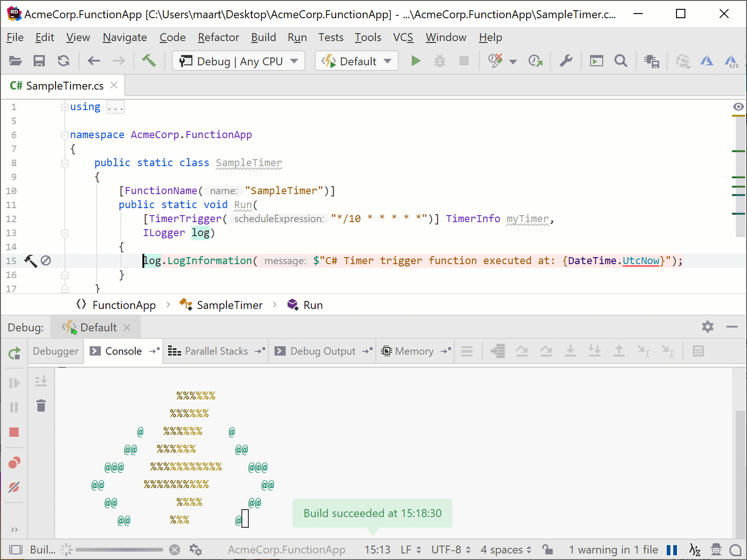Run with the green play button

pos(416,61)
